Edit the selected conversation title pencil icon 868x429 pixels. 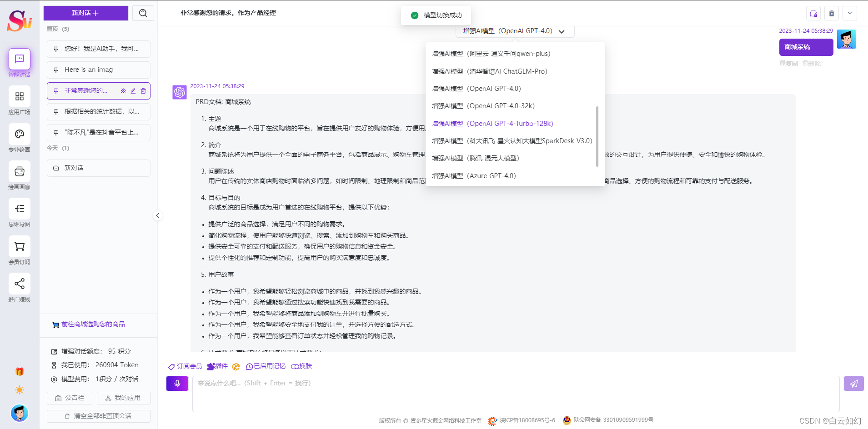click(133, 91)
